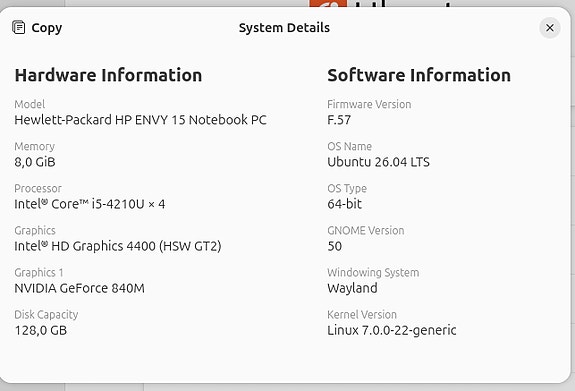Select the 64-bit OS type value
575x391 pixels.
(x=345, y=204)
